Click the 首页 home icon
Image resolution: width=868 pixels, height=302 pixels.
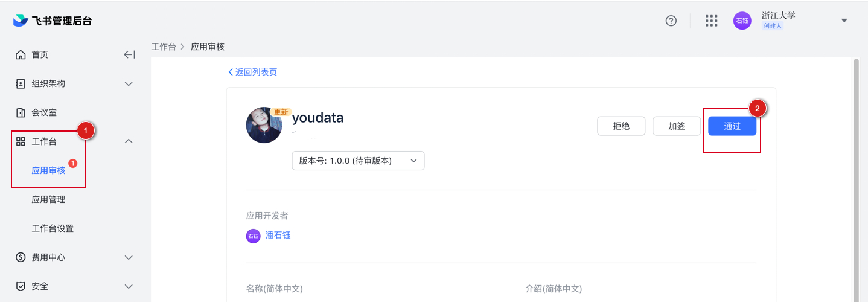coord(21,55)
